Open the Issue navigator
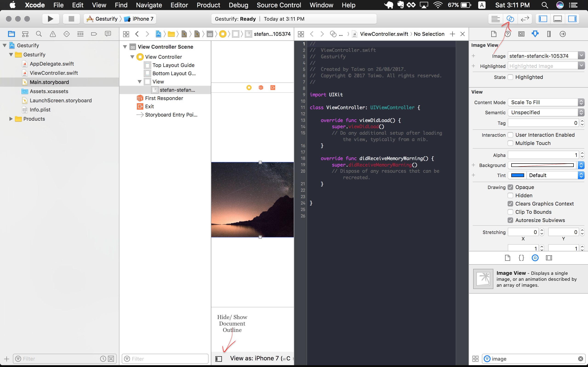The width and height of the screenshot is (588, 367). 53,34
